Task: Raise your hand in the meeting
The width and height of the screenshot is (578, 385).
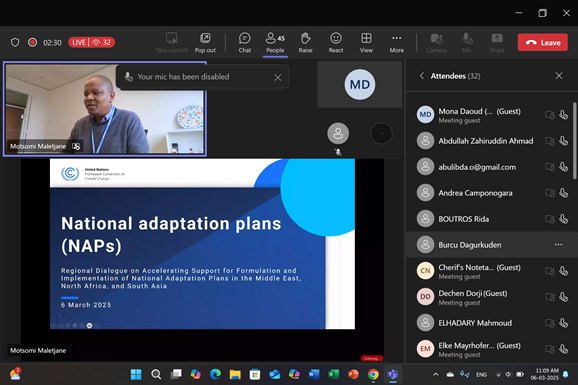Action: click(x=305, y=43)
